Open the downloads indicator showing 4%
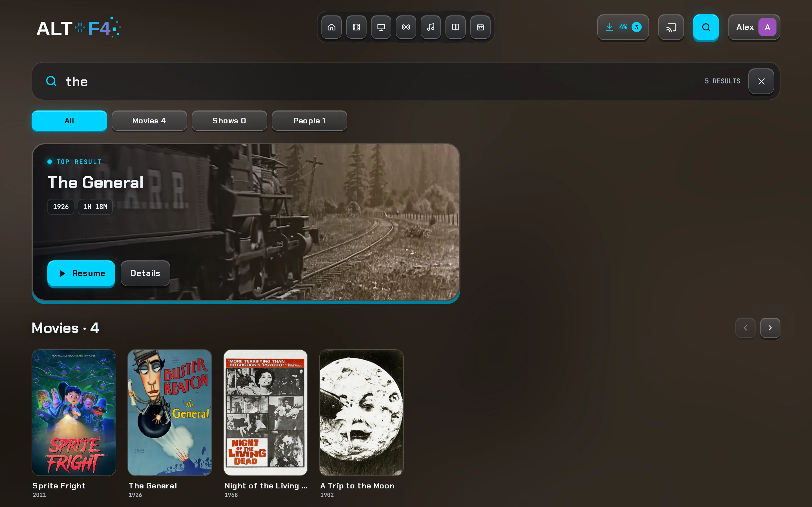Viewport: 812px width, 507px height. point(623,27)
